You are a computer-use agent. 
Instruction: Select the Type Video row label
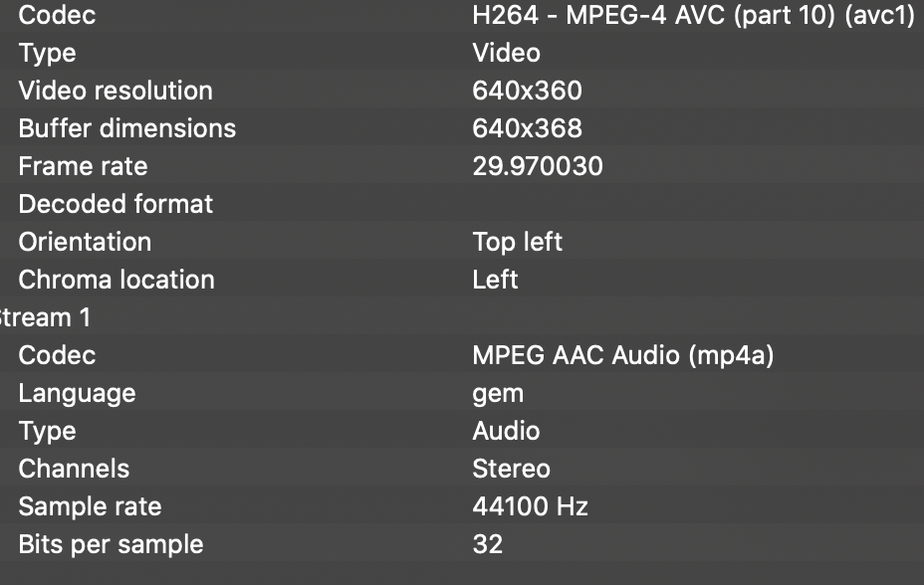tap(47, 54)
